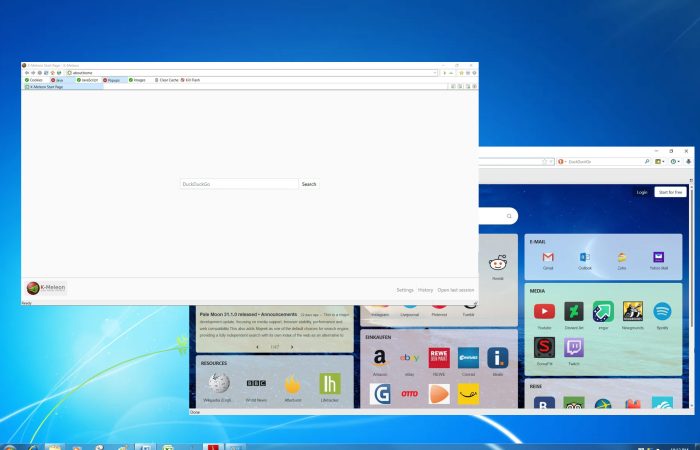Open download arrow icon in Pale Moon toolbar
The image size is (700, 450).
[688, 162]
